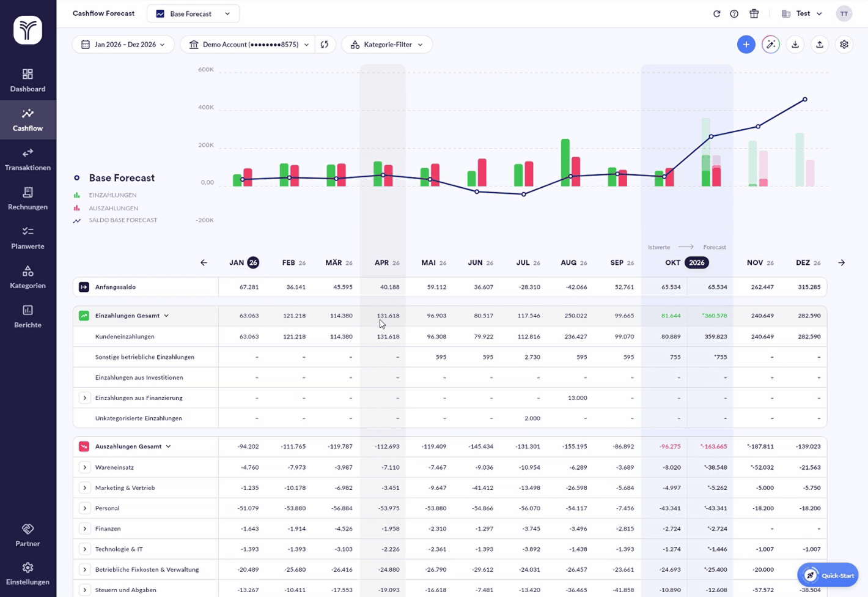Open the Test workspace dropdown
This screenshot has width=868, height=597.
(x=802, y=13)
